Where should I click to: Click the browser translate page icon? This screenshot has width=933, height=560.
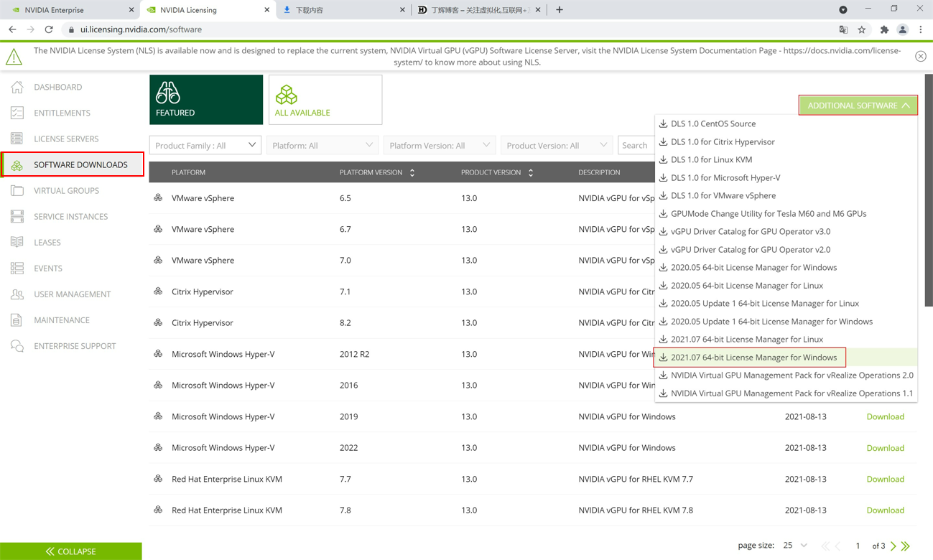tap(843, 29)
